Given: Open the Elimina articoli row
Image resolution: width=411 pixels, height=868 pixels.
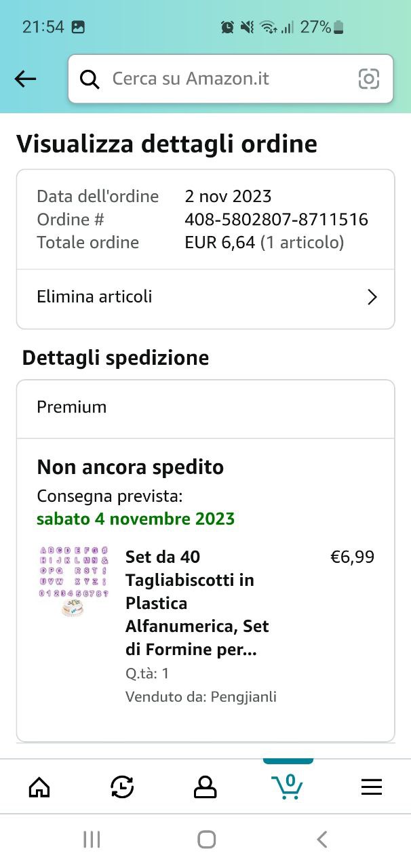Looking at the screenshot, I should [205, 297].
